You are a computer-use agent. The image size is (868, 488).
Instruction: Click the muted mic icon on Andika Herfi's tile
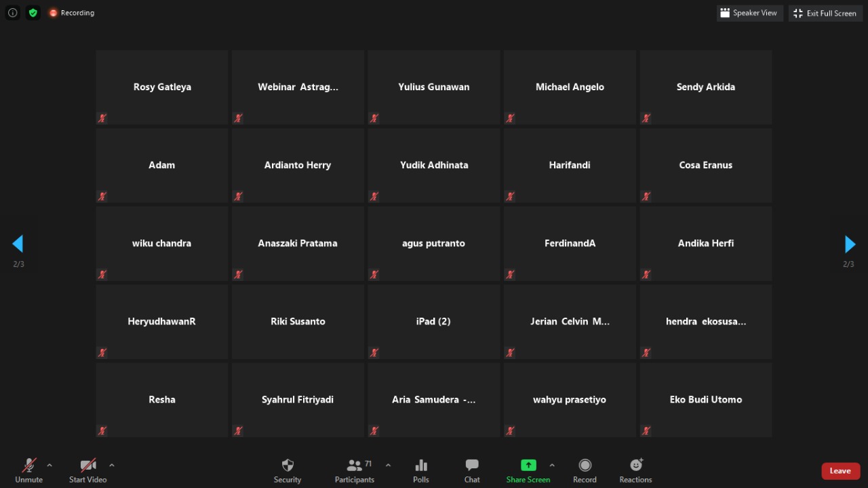click(x=646, y=274)
